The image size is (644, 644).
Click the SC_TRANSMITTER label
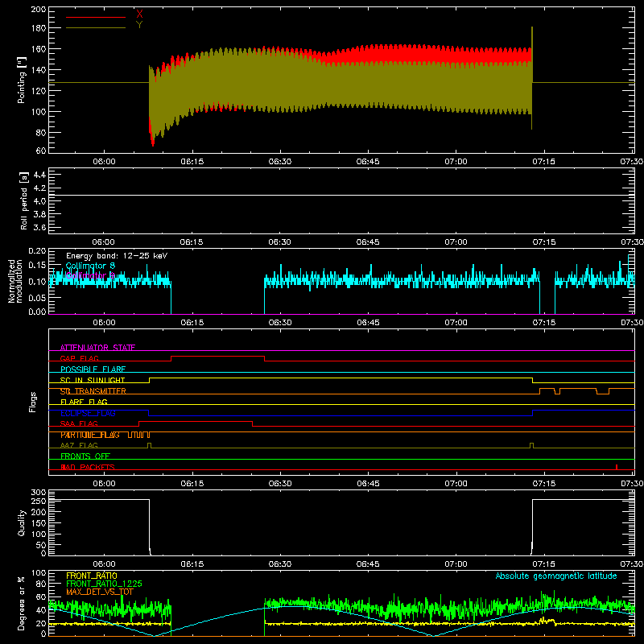(93, 391)
